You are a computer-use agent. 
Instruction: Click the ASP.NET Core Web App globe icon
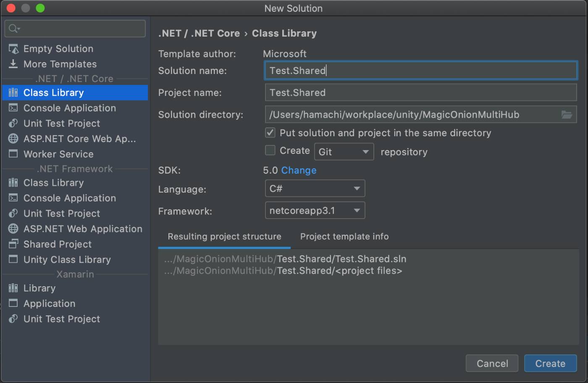[x=13, y=139]
